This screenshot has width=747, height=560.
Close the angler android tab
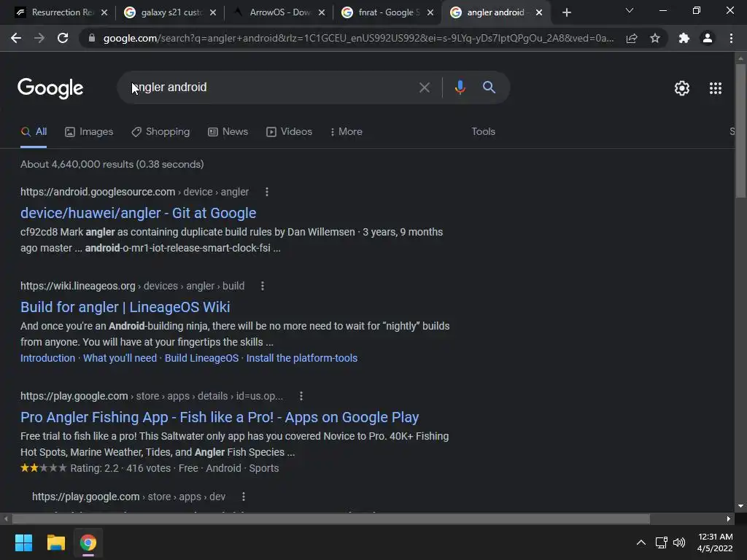pos(539,13)
